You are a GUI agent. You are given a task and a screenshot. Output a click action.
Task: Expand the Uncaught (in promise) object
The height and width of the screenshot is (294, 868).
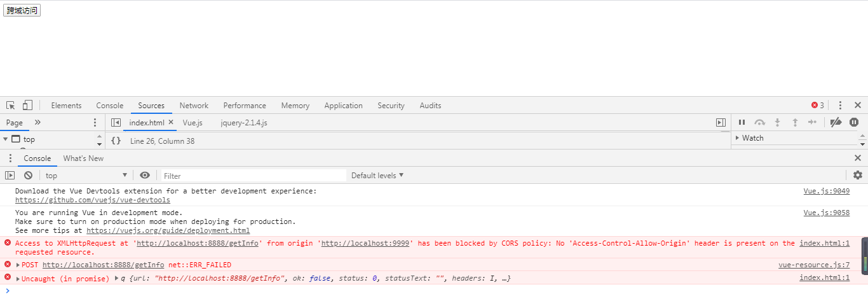coord(116,279)
